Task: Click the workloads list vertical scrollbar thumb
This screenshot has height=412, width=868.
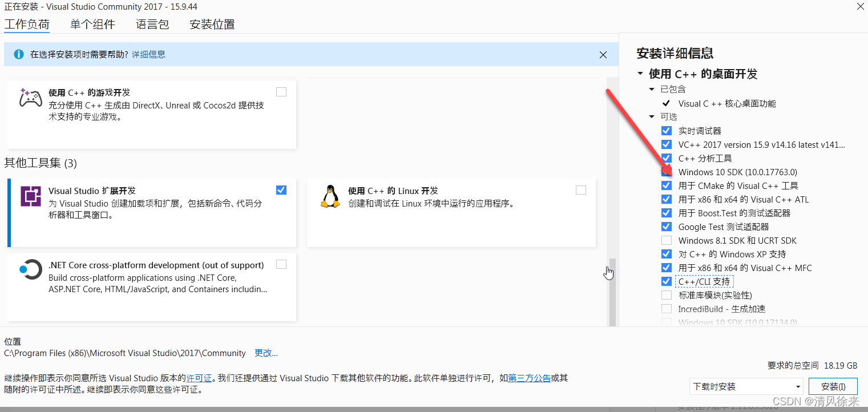Action: tap(612, 291)
